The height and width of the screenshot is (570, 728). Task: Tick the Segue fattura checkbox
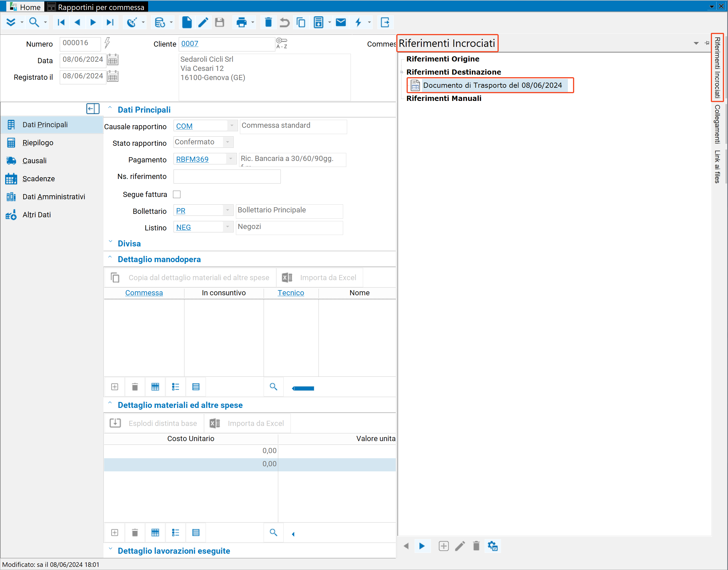pos(177,194)
